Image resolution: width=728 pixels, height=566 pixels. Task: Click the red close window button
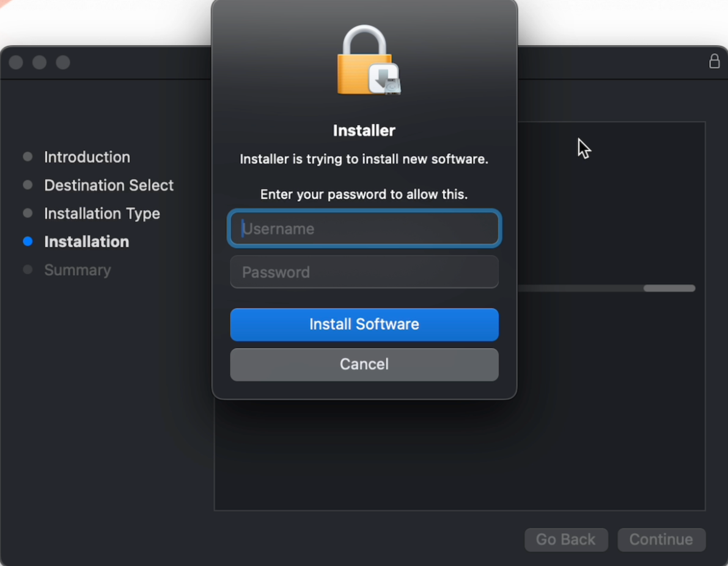17,62
